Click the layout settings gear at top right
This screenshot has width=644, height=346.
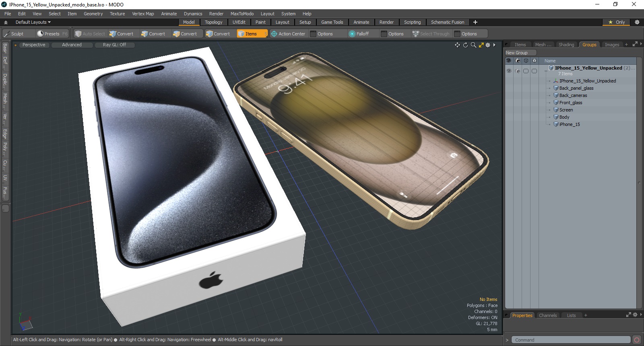click(637, 22)
